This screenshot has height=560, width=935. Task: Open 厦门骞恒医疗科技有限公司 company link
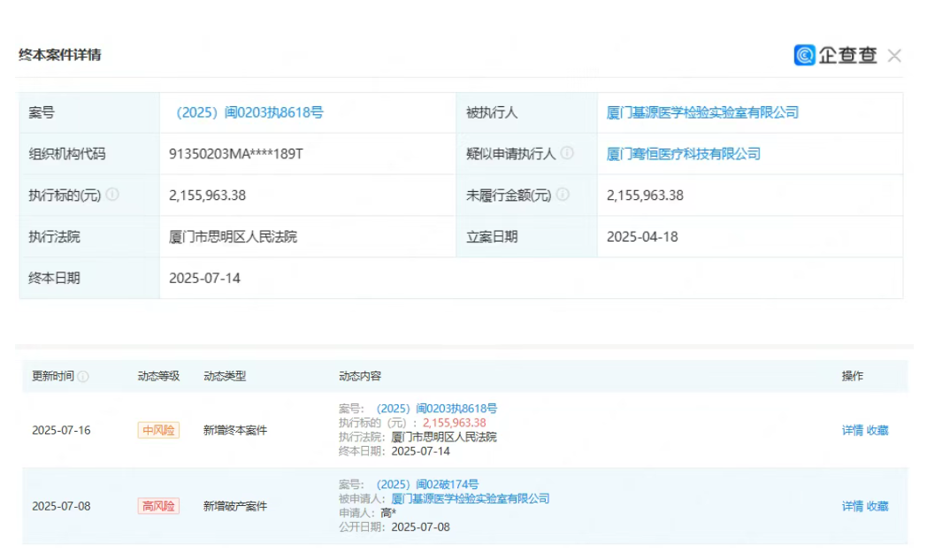(683, 154)
